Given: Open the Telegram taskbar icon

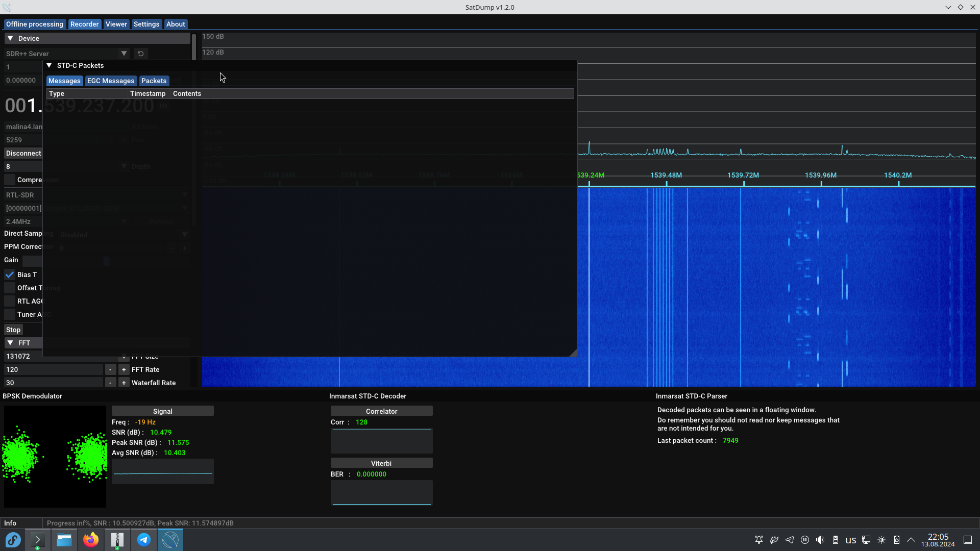Looking at the screenshot, I should (x=144, y=540).
